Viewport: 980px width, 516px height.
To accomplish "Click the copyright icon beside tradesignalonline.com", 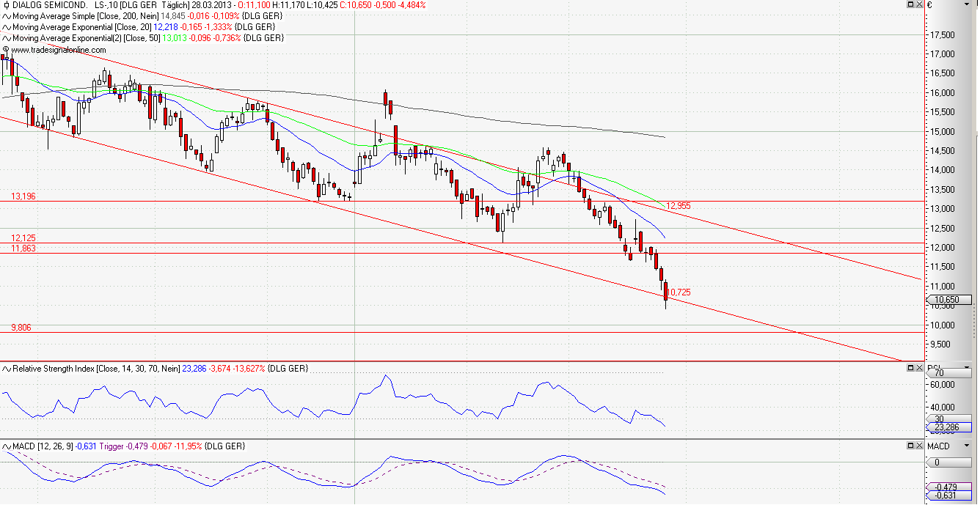I will coord(6,50).
